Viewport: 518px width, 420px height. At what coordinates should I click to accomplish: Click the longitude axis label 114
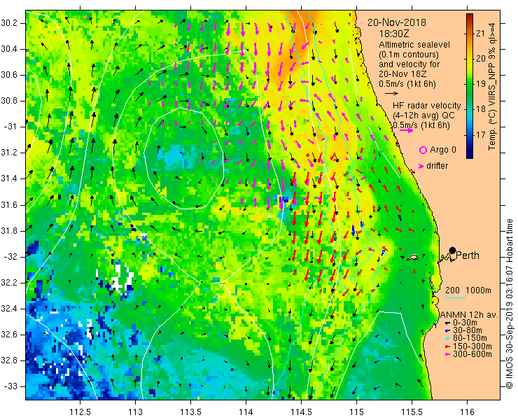(246, 412)
